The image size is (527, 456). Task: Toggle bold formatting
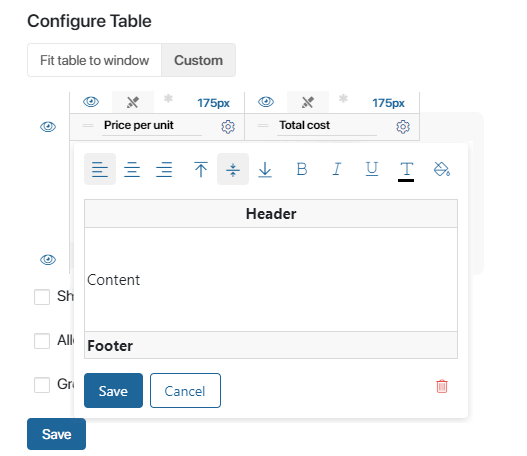click(302, 169)
